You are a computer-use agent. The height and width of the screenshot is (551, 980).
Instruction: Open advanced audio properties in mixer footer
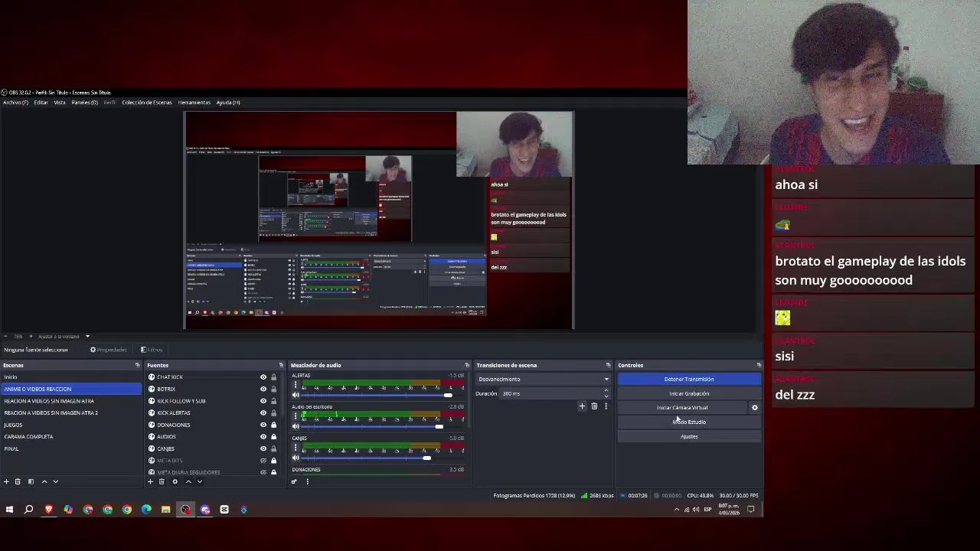(294, 481)
